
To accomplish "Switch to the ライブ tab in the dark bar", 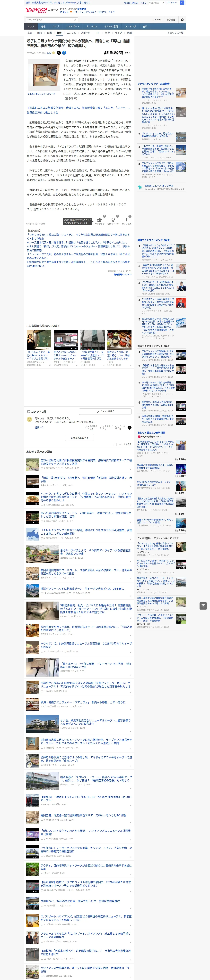I will coord(56,27).
